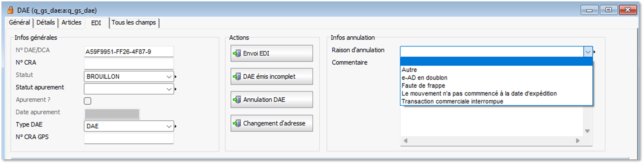644x164 pixels.
Task: Select 'Faute de frappe' from the list
Action: pos(423,86)
